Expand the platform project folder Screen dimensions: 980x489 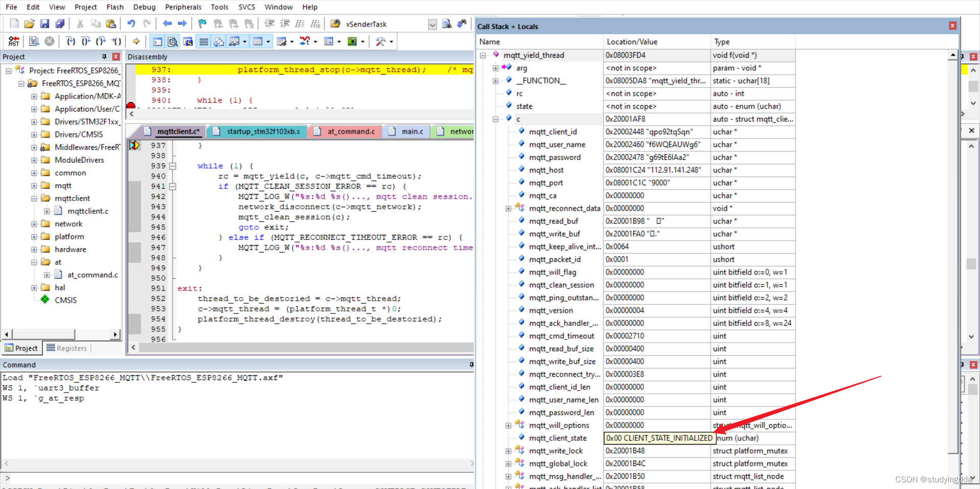[34, 236]
